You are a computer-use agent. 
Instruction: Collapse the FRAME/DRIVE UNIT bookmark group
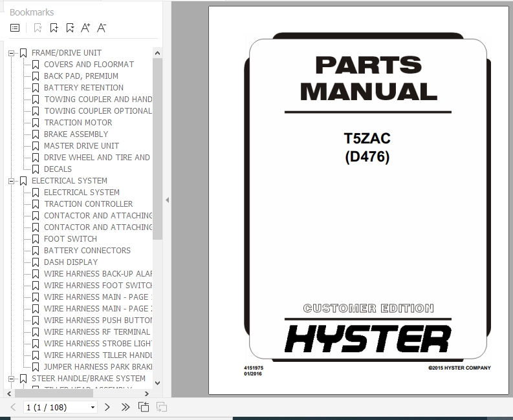pyautogui.click(x=11, y=53)
